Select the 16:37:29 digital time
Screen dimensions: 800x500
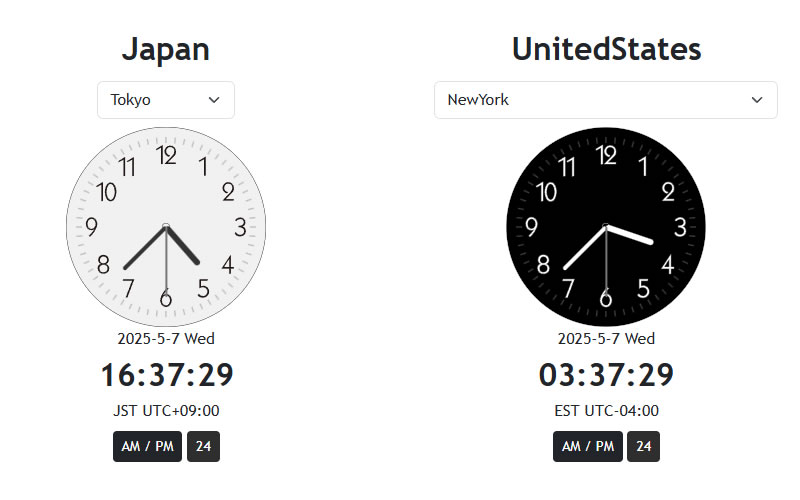tap(167, 375)
